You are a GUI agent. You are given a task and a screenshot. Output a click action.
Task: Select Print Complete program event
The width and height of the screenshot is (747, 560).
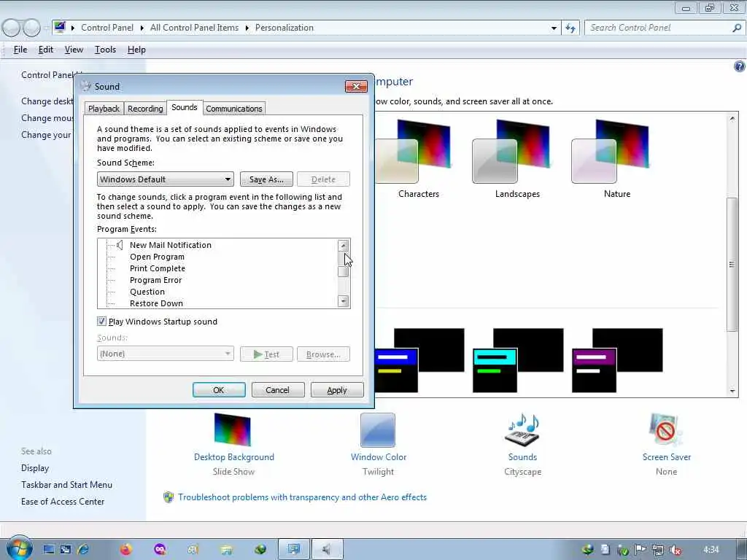[x=158, y=268]
